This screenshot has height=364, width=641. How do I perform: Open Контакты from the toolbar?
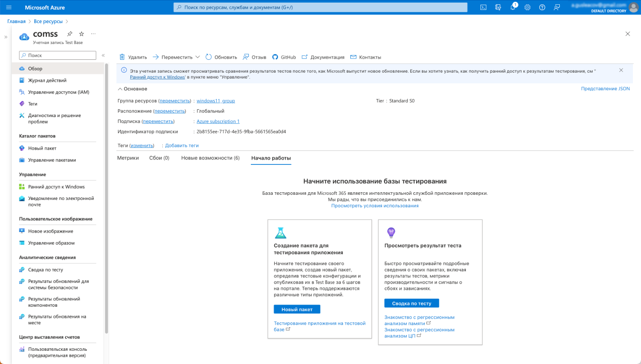click(x=365, y=57)
